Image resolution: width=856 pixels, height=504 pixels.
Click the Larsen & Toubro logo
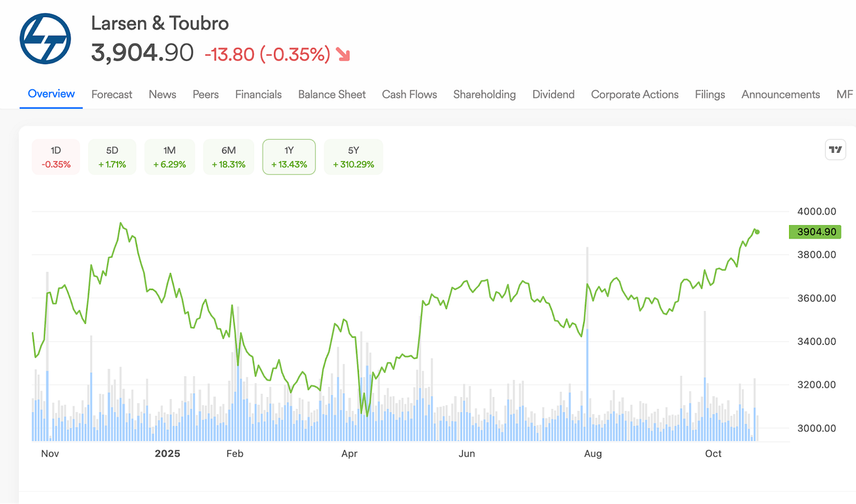point(45,39)
